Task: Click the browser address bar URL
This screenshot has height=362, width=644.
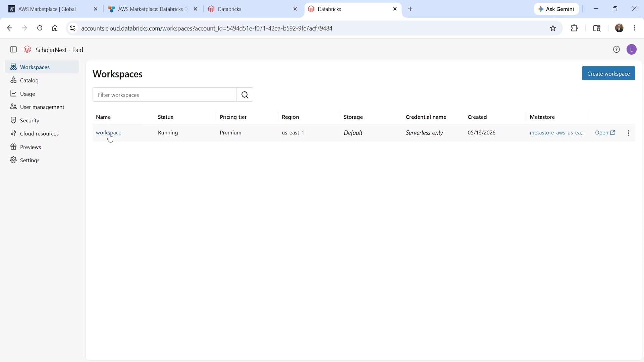Action: (x=207, y=28)
